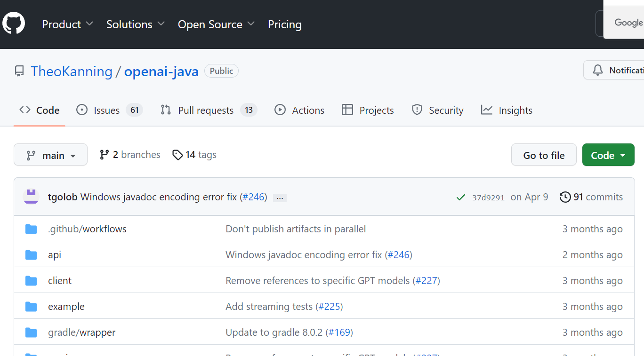Click the Google popup at top right
Screen dimensions: 644x356
click(624, 23)
